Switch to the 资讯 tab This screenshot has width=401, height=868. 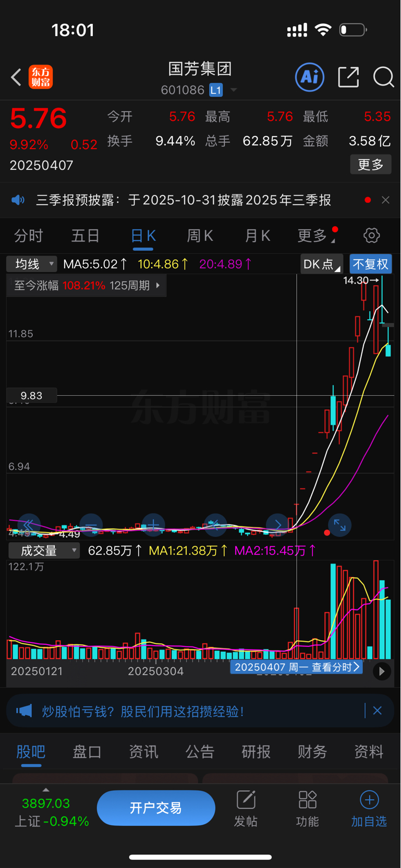point(143,752)
